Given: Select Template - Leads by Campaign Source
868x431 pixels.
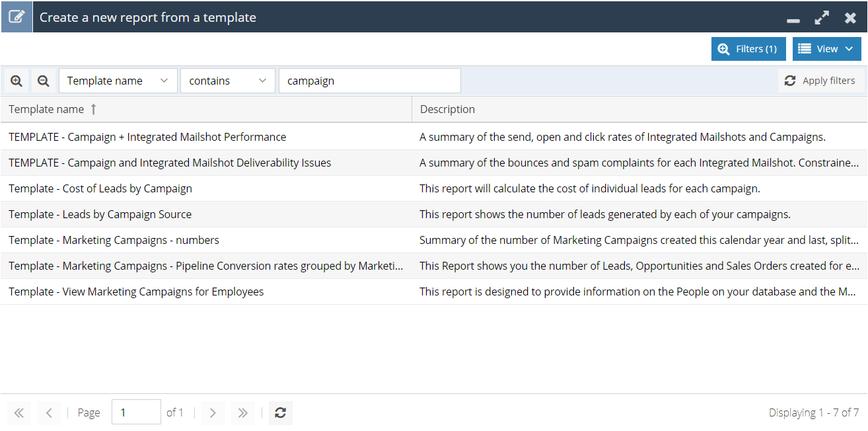Looking at the screenshot, I should 100,214.
